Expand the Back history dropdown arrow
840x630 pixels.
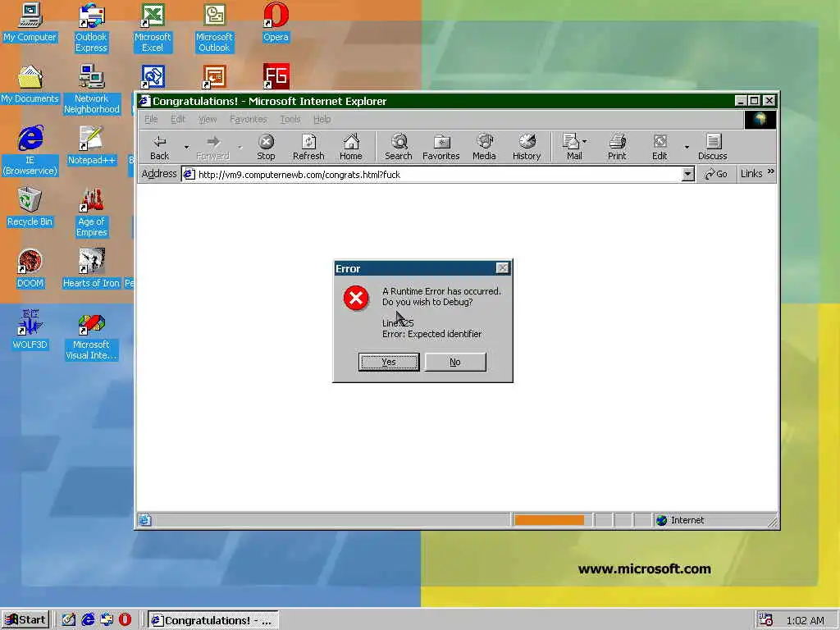click(x=186, y=147)
